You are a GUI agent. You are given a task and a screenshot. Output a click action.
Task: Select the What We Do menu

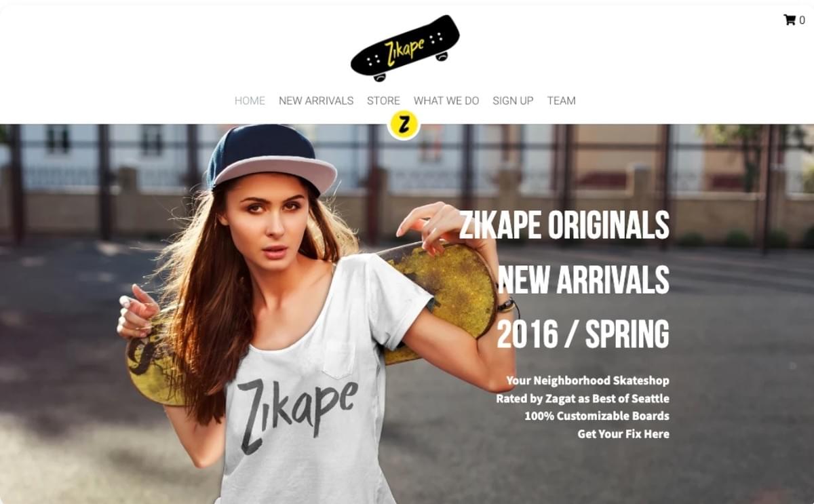[x=446, y=100]
